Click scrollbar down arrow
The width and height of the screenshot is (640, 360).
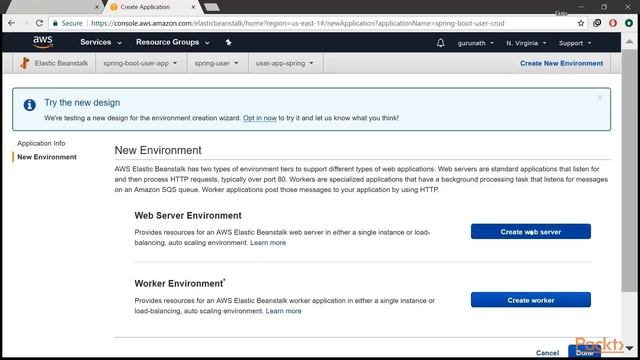pos(629,348)
